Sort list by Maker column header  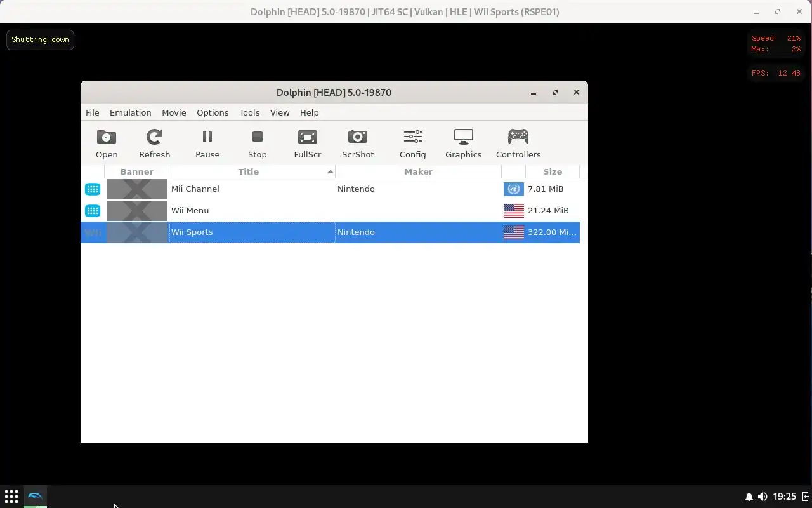[418, 171]
